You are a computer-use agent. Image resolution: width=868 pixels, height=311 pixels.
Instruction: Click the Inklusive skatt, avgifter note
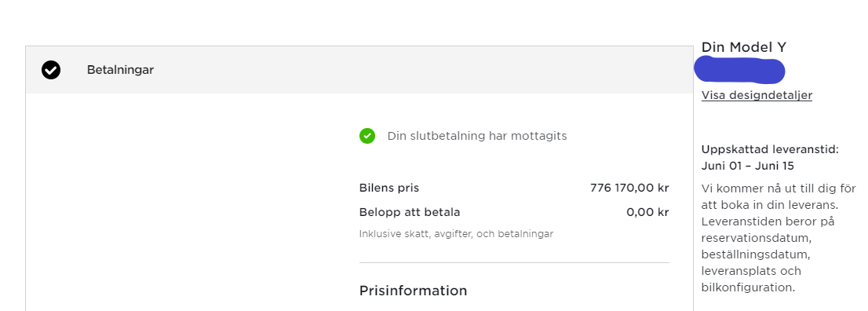[456, 234]
